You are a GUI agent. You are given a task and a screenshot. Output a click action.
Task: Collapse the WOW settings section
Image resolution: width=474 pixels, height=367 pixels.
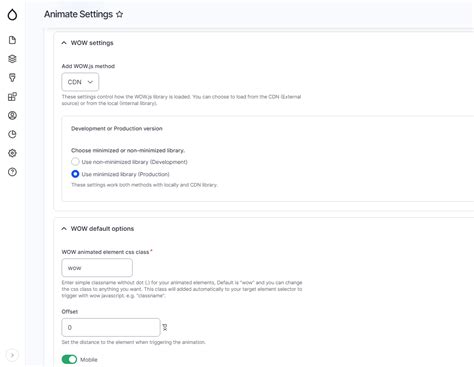[64, 43]
